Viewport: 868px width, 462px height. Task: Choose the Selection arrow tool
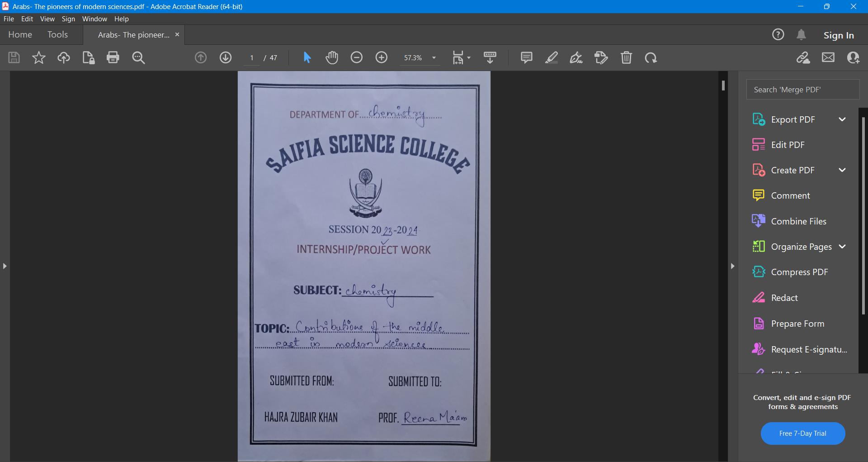coord(307,57)
